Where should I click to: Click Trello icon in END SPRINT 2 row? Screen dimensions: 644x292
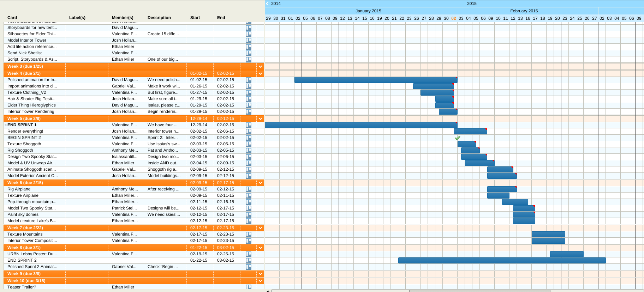point(249,261)
